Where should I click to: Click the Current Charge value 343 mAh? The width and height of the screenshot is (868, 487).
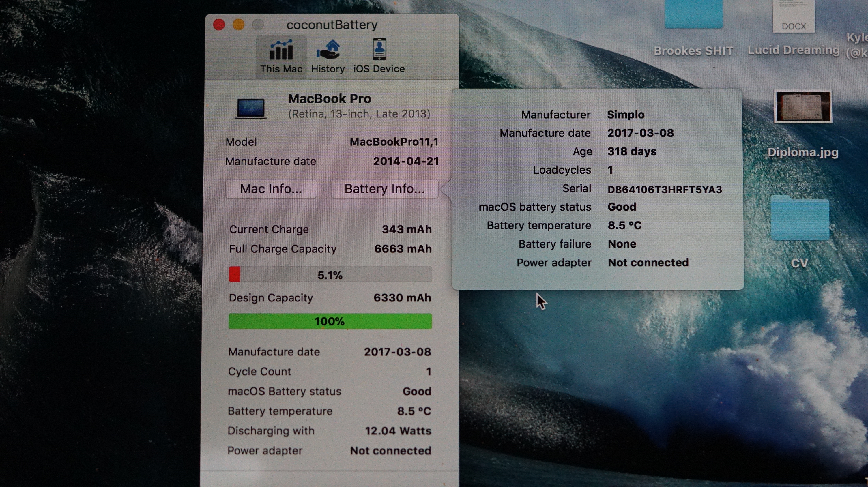click(x=407, y=229)
